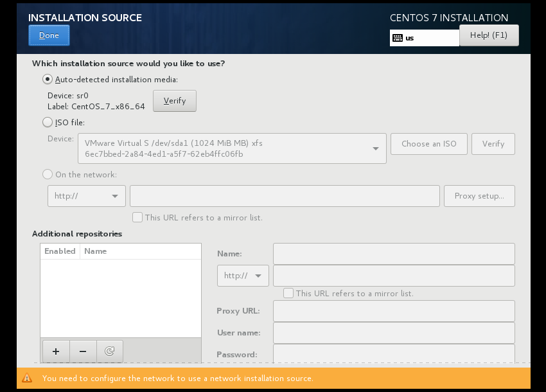Screen dimensions: 546x392
Task: Click the Device: sr0 text
Action: pyautogui.click(x=68, y=96)
